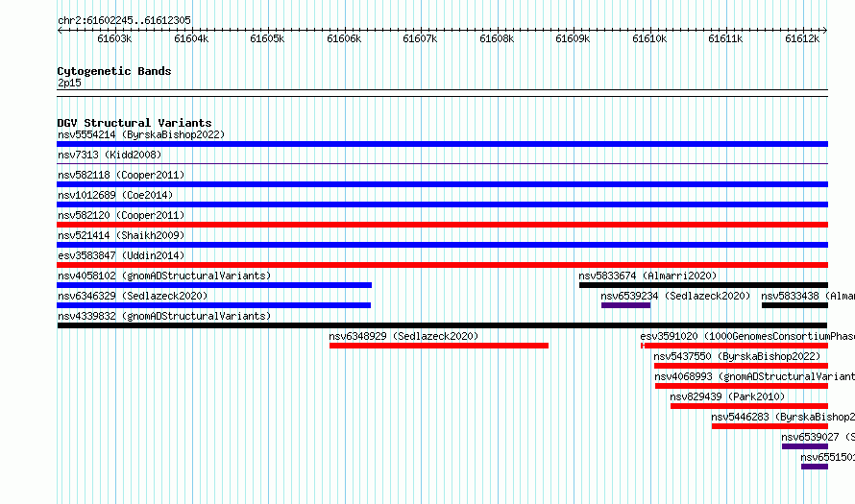Select the blue nsv6346329 variant bar
855x504 pixels.
pos(213,305)
